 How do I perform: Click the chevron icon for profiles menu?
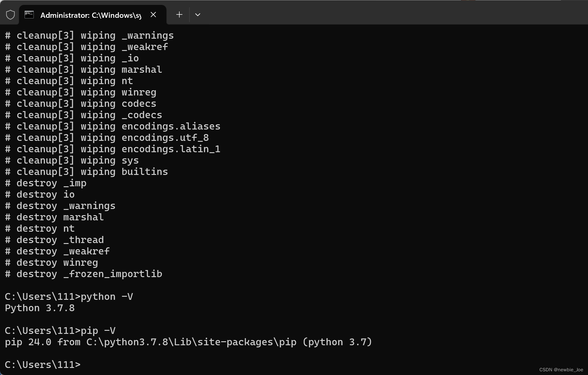point(198,14)
